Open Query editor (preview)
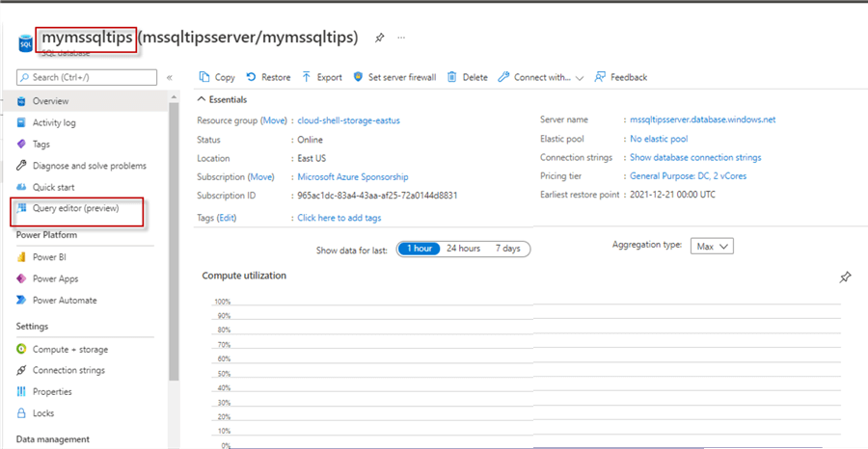The image size is (868, 449). point(76,208)
